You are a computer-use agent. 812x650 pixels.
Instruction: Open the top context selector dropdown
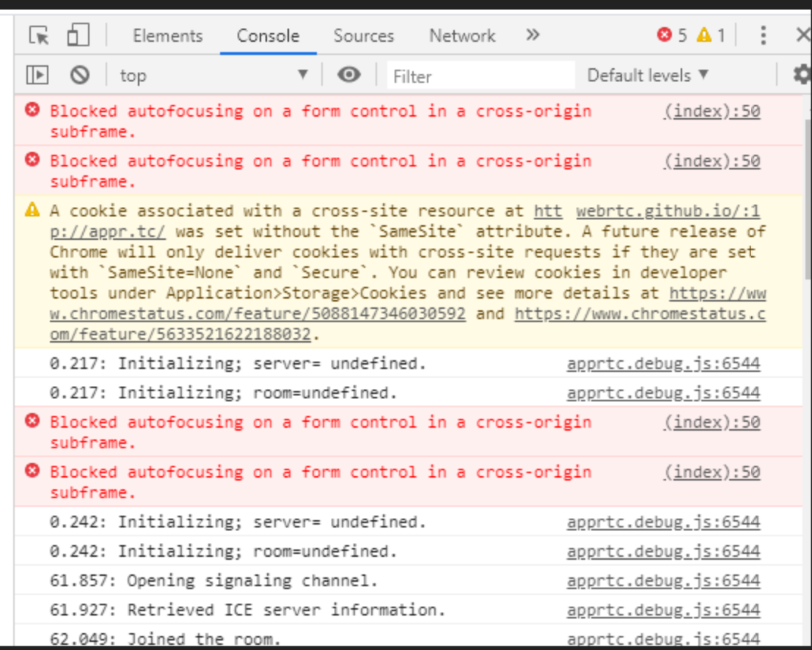213,76
